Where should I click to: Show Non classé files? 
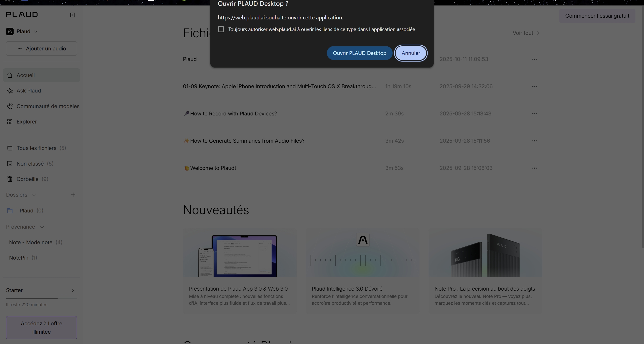click(42, 164)
